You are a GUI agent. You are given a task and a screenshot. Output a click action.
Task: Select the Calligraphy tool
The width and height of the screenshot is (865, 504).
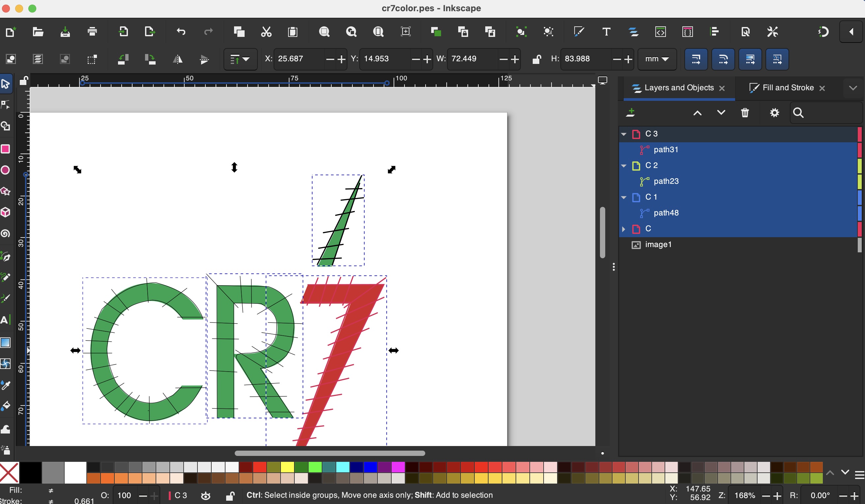pos(6,298)
